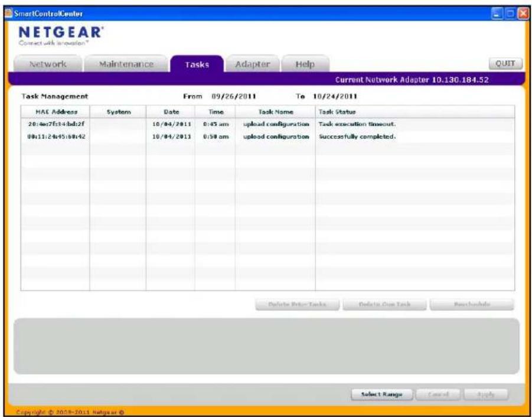
Task: Switch to the Maintenance tab
Action: 126,64
